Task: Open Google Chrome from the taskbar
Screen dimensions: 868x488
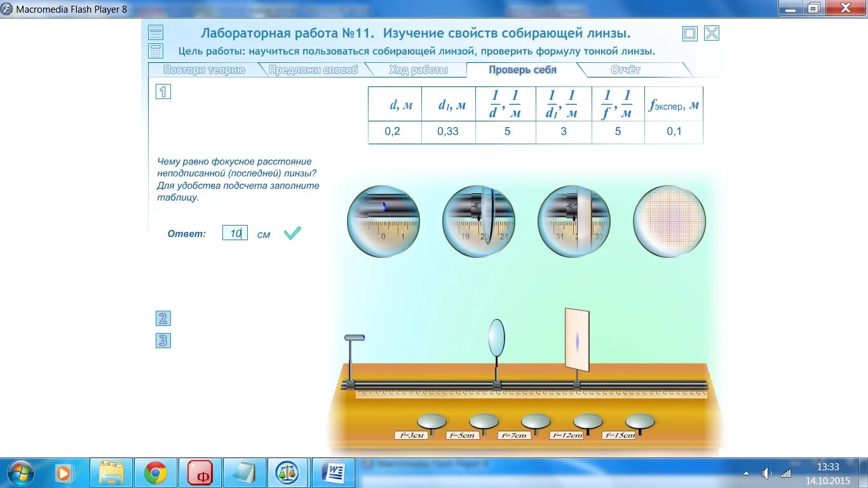Action: tap(156, 473)
